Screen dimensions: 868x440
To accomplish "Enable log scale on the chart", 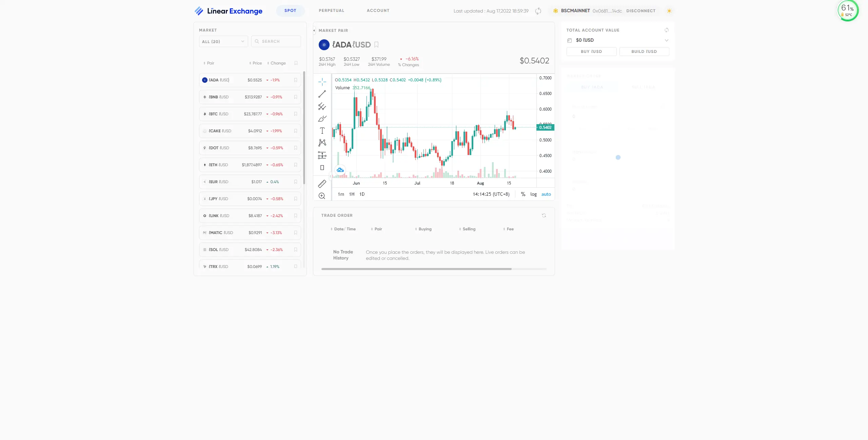I will tap(533, 194).
